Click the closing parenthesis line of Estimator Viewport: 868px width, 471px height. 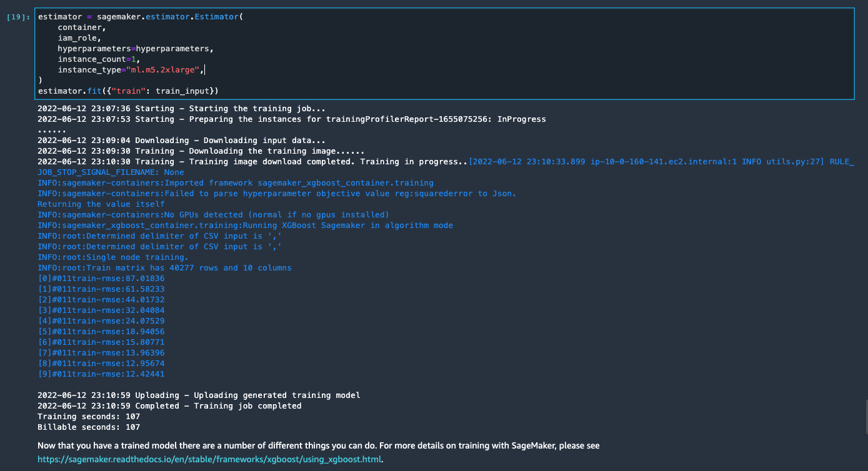tap(40, 80)
